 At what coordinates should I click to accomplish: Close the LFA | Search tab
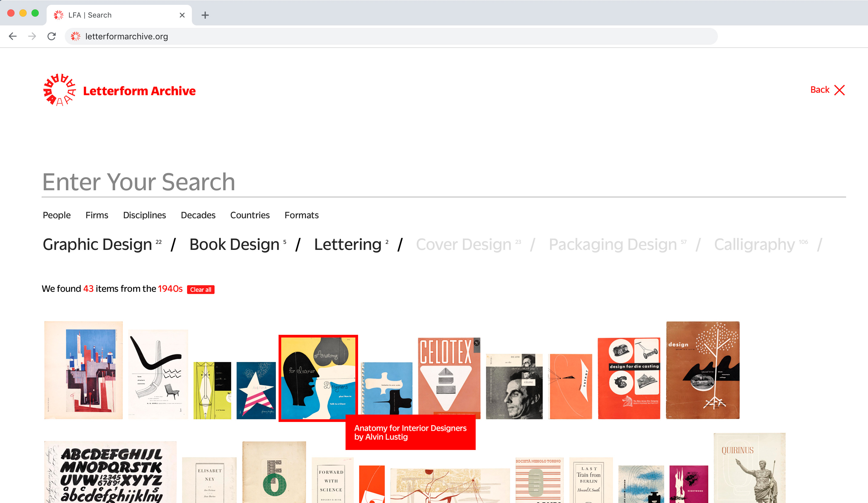[182, 15]
